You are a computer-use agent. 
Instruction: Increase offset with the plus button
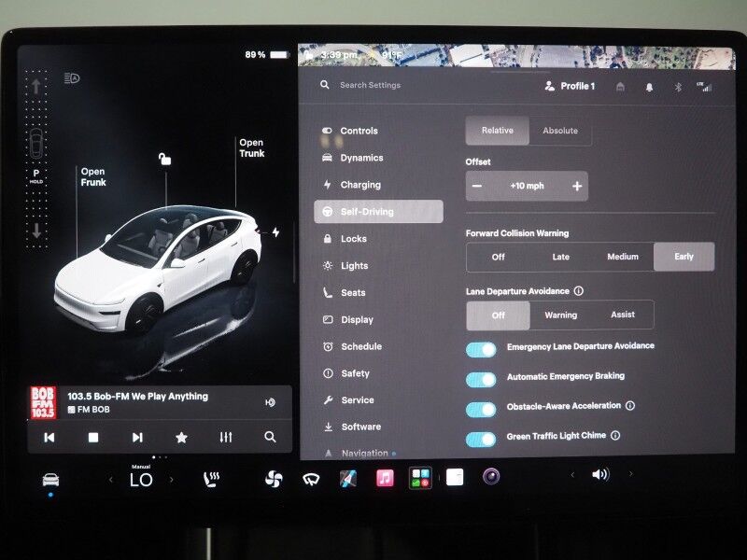pyautogui.click(x=577, y=186)
